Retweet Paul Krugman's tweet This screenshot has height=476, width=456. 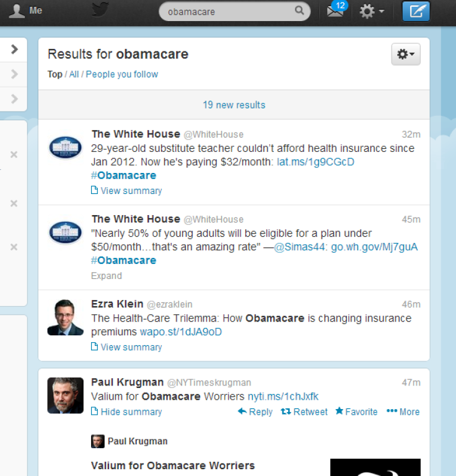pyautogui.click(x=304, y=412)
